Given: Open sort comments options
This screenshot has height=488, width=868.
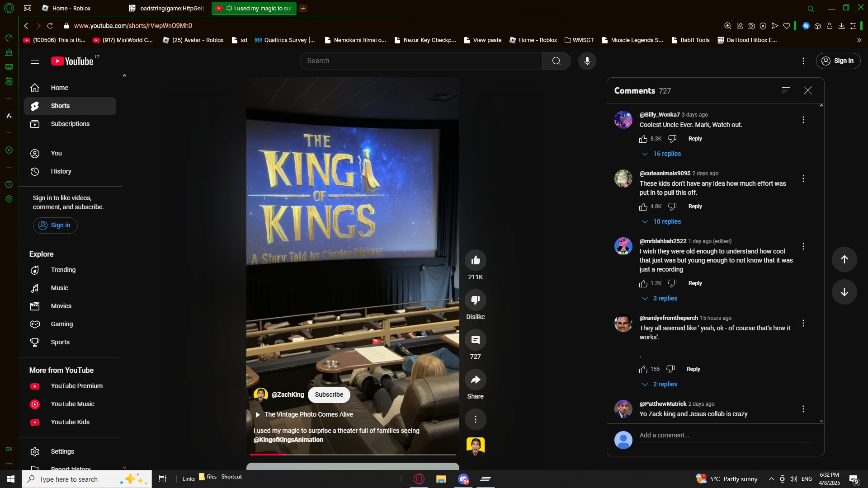Looking at the screenshot, I should 786,90.
